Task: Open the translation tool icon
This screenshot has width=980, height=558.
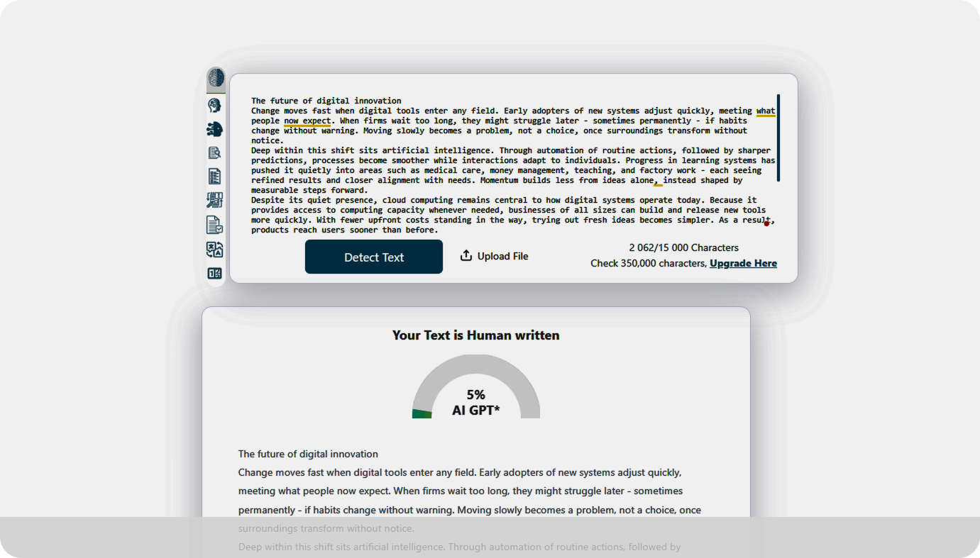Action: click(x=214, y=250)
